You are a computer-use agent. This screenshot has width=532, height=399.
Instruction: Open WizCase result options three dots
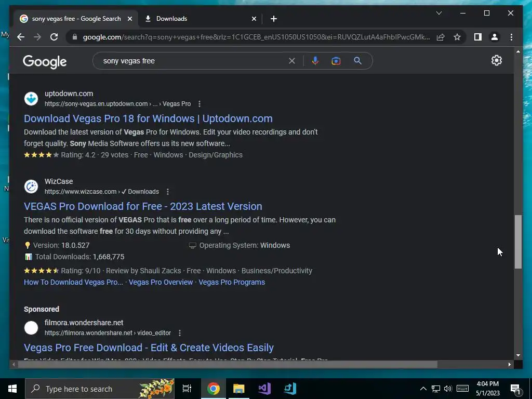pyautogui.click(x=168, y=192)
